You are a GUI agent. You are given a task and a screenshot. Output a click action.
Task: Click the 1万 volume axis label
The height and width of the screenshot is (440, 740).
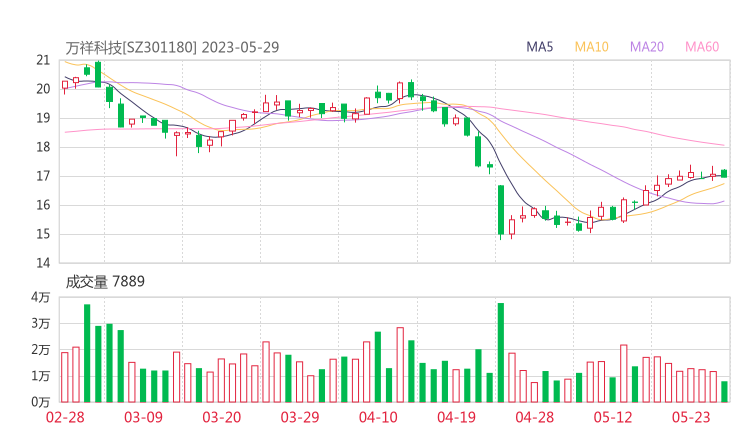click(x=41, y=376)
